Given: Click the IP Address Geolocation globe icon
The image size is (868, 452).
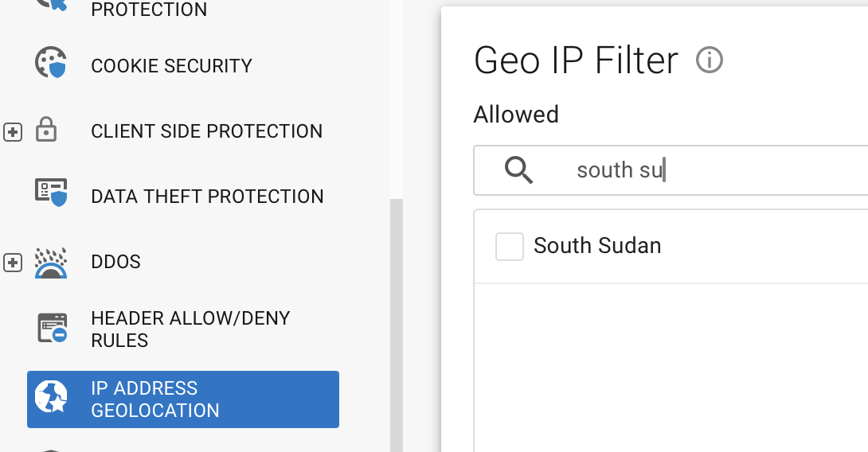Looking at the screenshot, I should tap(51, 396).
